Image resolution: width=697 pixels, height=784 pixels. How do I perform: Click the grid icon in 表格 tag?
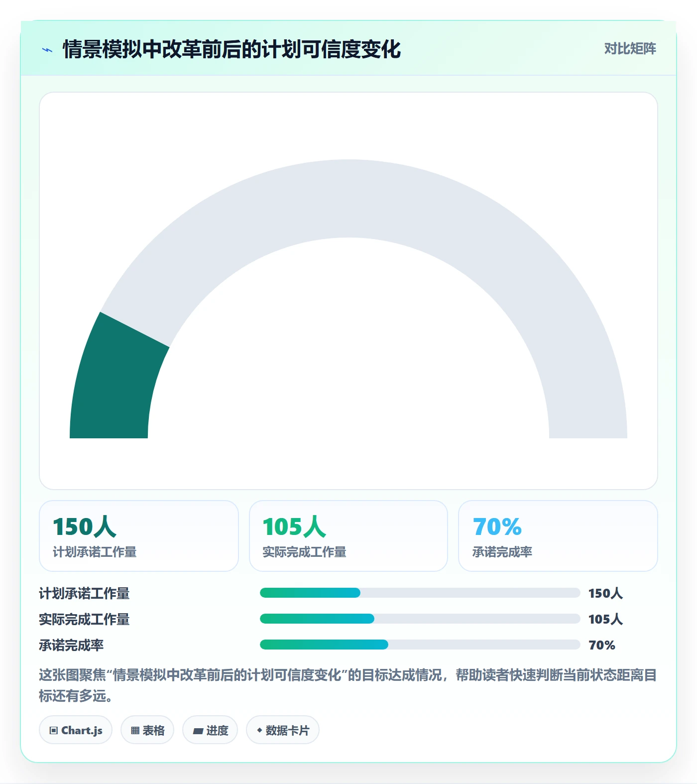point(135,731)
